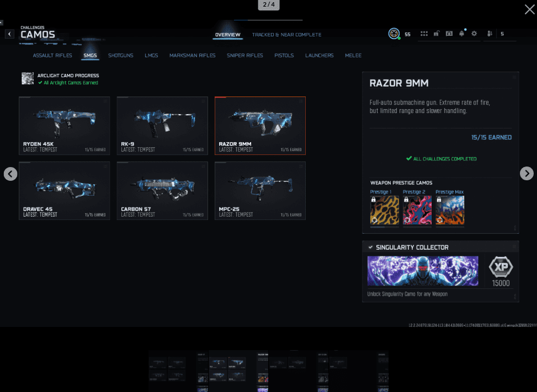This screenshot has width=537, height=392.
Task: Go to next image with right arrow
Action: 527,174
